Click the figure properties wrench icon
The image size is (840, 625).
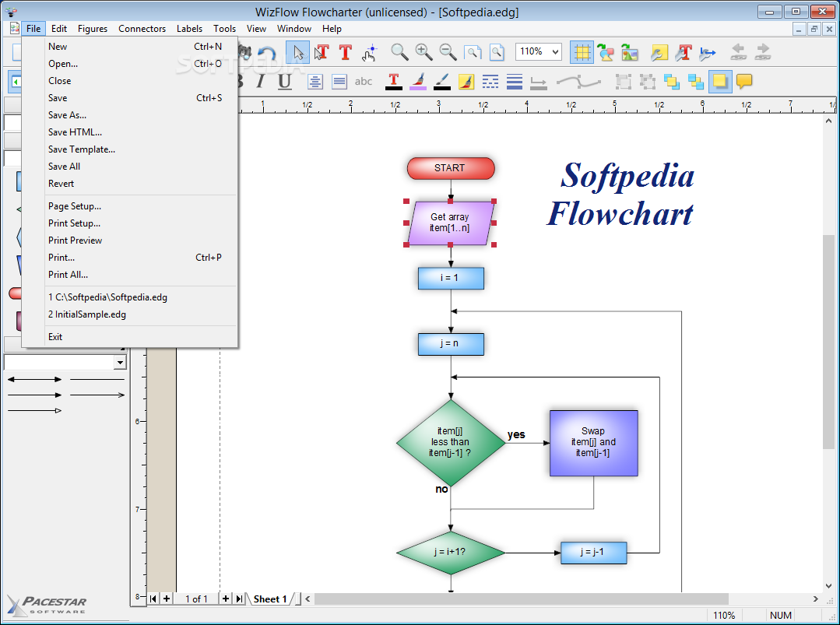(x=659, y=52)
